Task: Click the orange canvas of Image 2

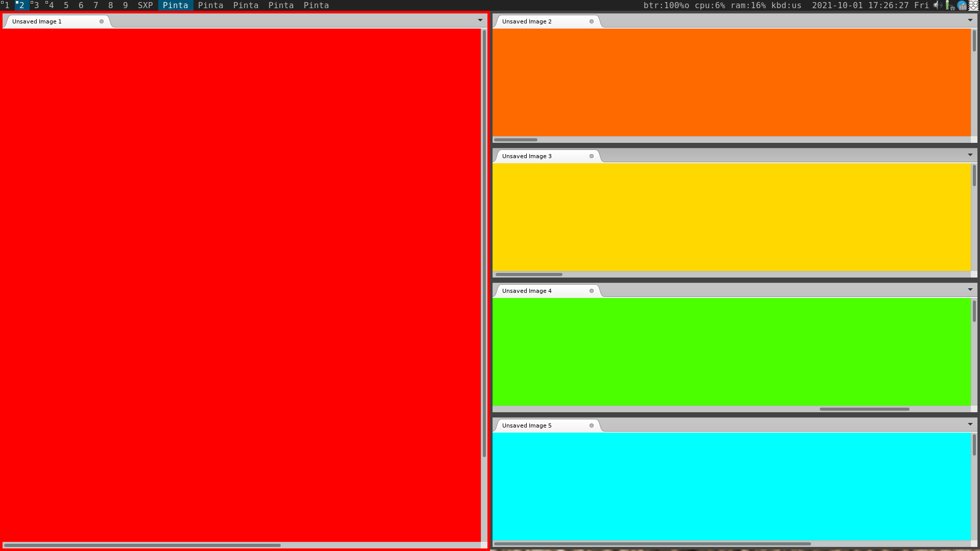Action: click(731, 82)
